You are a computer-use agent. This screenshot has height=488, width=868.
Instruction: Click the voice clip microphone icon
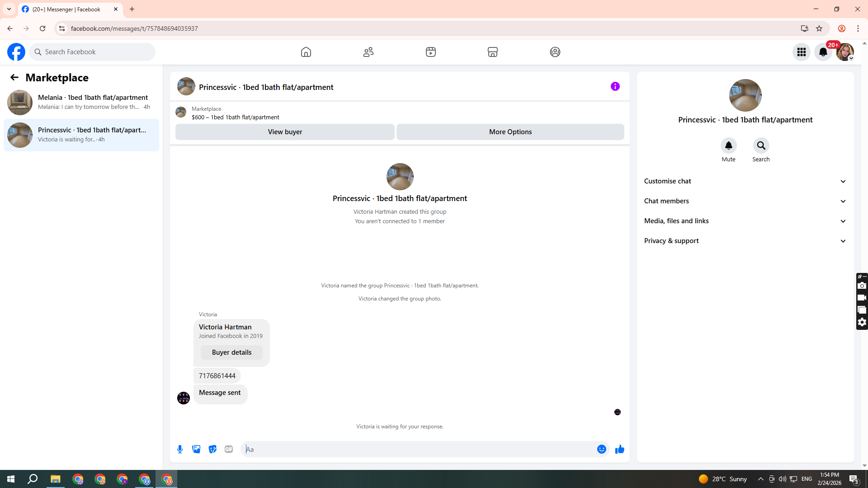click(x=180, y=449)
